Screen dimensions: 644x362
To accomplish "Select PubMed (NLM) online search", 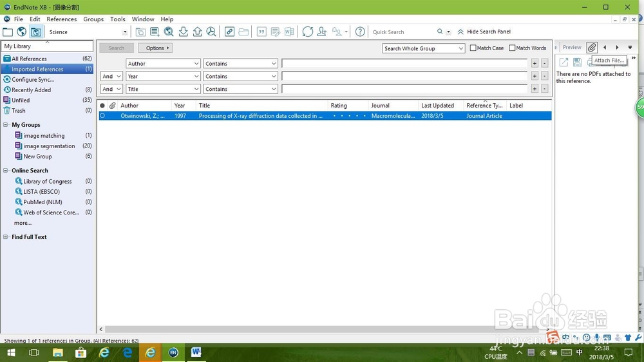I will click(x=43, y=202).
